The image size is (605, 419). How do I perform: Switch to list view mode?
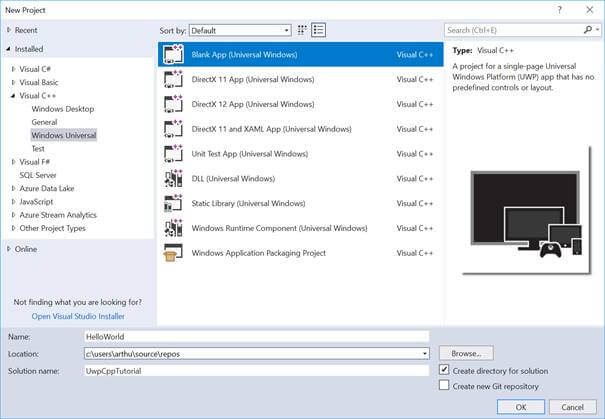tap(318, 30)
